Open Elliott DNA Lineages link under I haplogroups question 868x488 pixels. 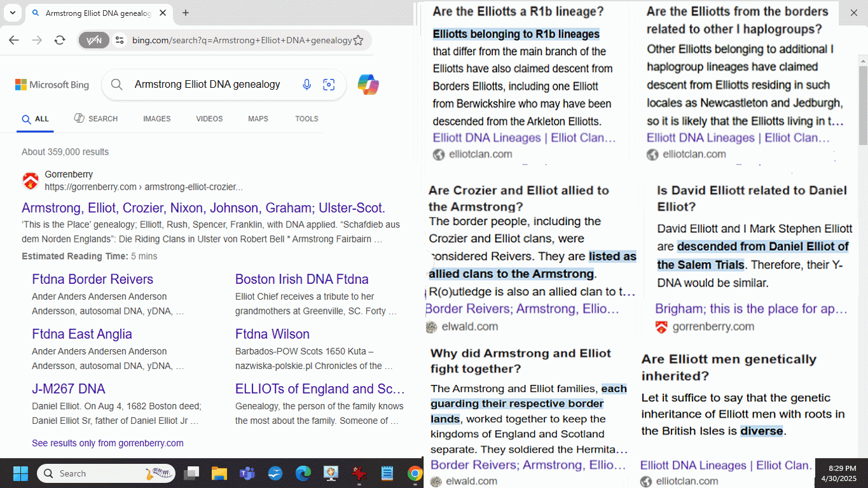click(x=738, y=137)
